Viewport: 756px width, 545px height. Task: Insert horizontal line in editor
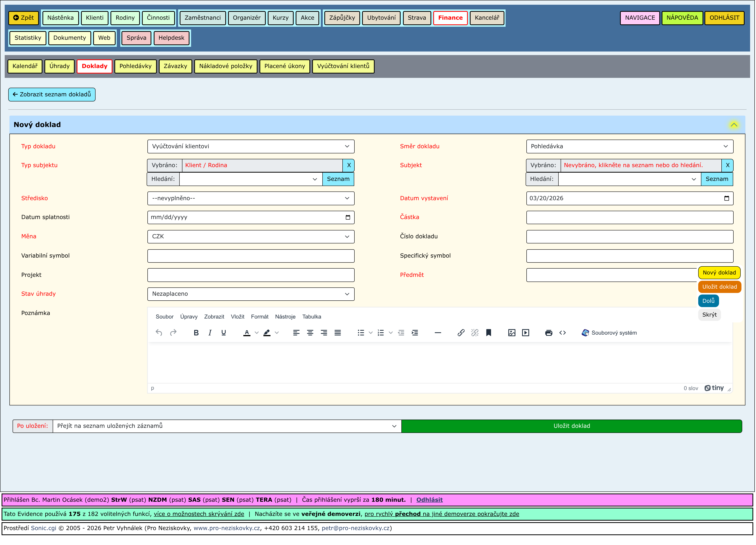pos(438,333)
